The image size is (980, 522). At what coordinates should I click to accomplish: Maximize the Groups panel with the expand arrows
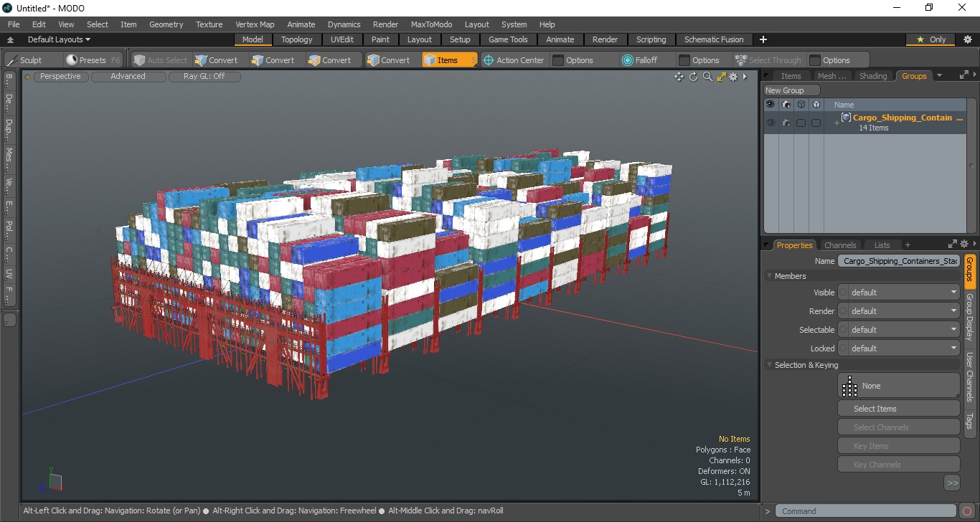(x=963, y=75)
